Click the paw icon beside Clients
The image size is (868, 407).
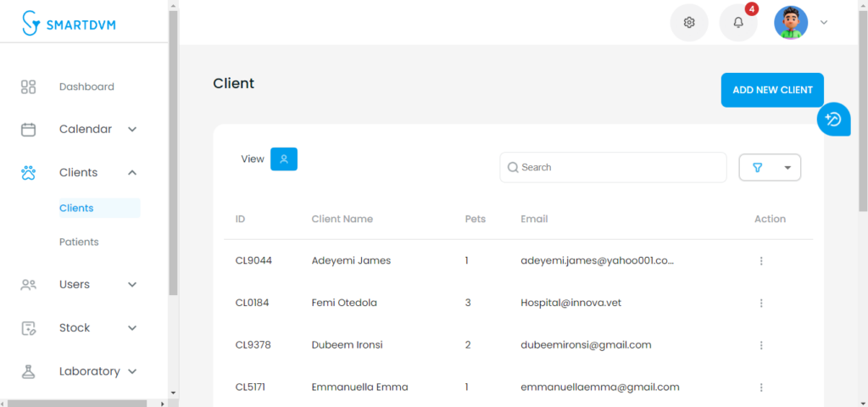click(28, 173)
